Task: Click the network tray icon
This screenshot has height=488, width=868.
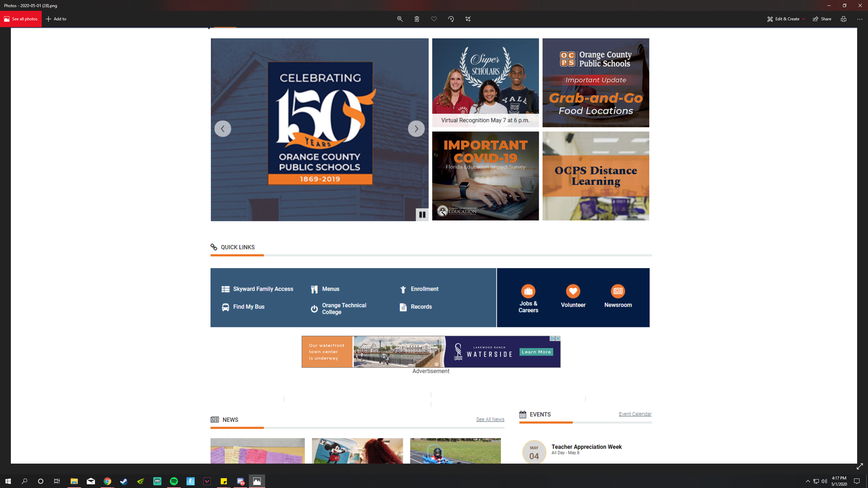Action: (x=816, y=481)
